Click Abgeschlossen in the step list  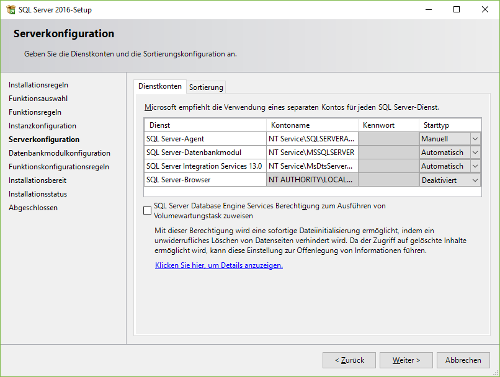coord(33,208)
